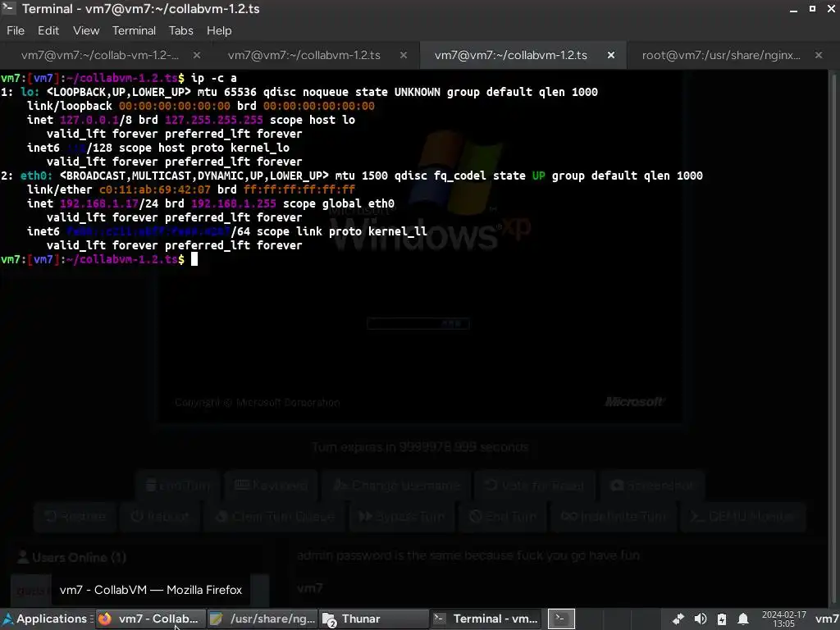
Task: Click the 127.255.255.255 broadcast address
Action: pos(214,120)
